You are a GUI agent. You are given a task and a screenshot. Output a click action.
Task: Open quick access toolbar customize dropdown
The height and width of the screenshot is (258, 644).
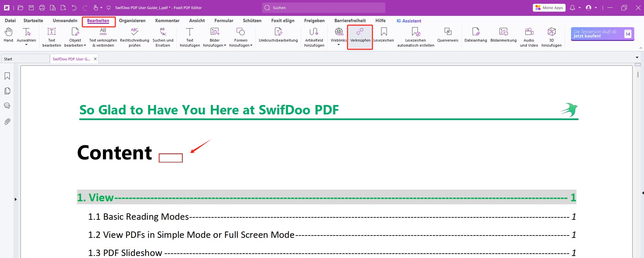tap(108, 8)
